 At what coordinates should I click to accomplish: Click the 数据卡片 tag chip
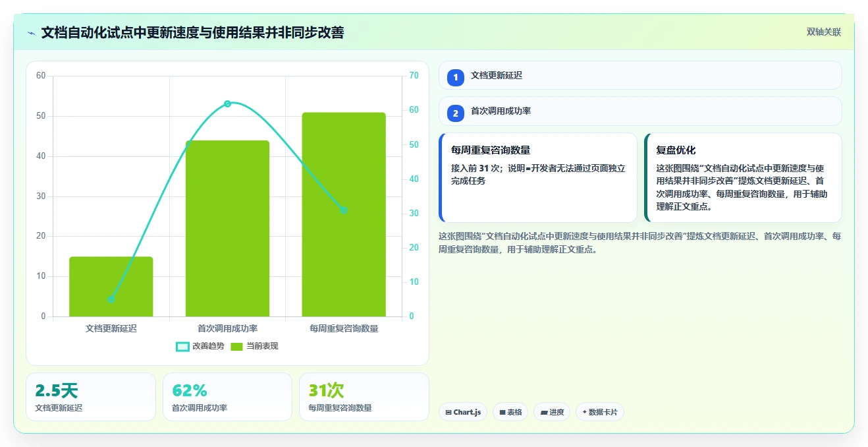coord(600,412)
